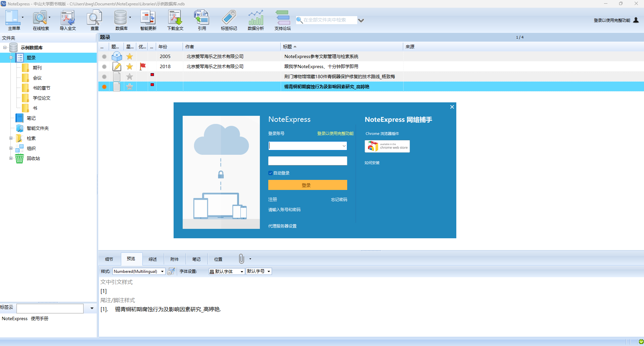The height and width of the screenshot is (346, 644).
Task: Toggle the orange unread dot of the 锡青铜 record
Action: (x=104, y=87)
